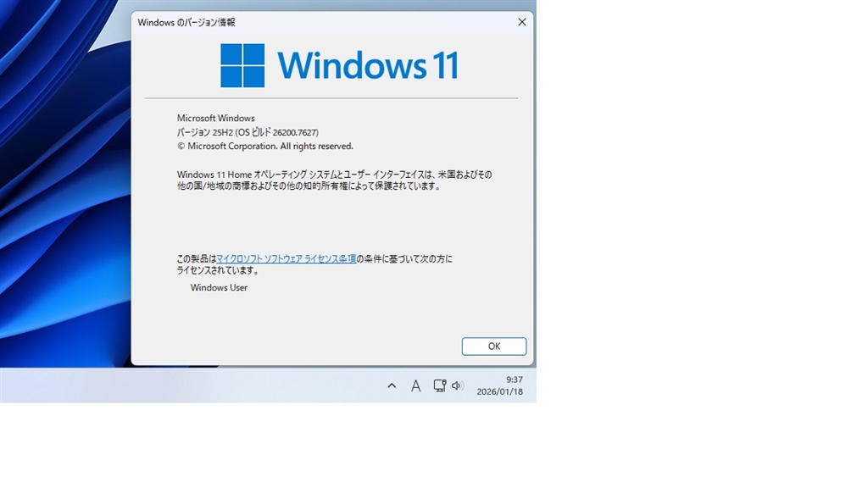
Task: Show hidden system tray icons chevron
Action: point(392,385)
